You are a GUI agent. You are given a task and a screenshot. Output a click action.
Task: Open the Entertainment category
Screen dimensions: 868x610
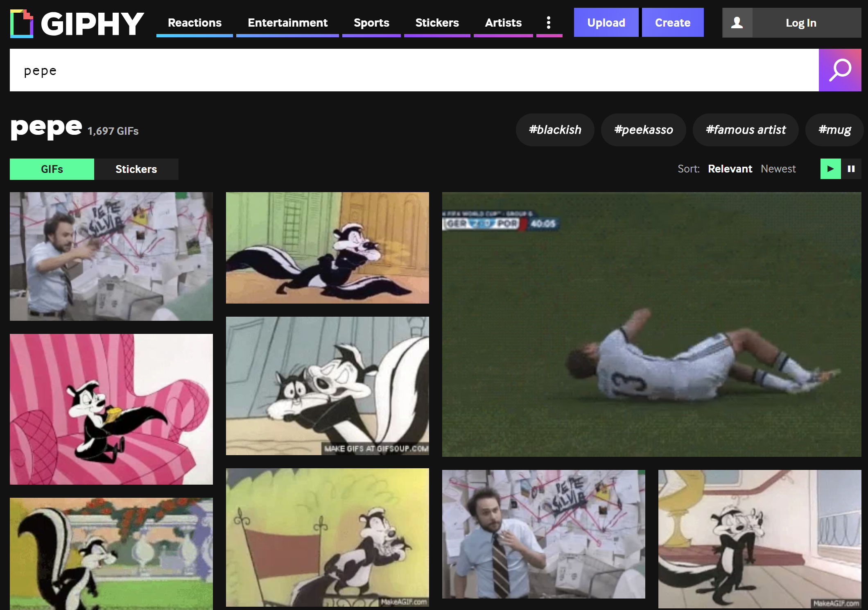click(x=287, y=23)
